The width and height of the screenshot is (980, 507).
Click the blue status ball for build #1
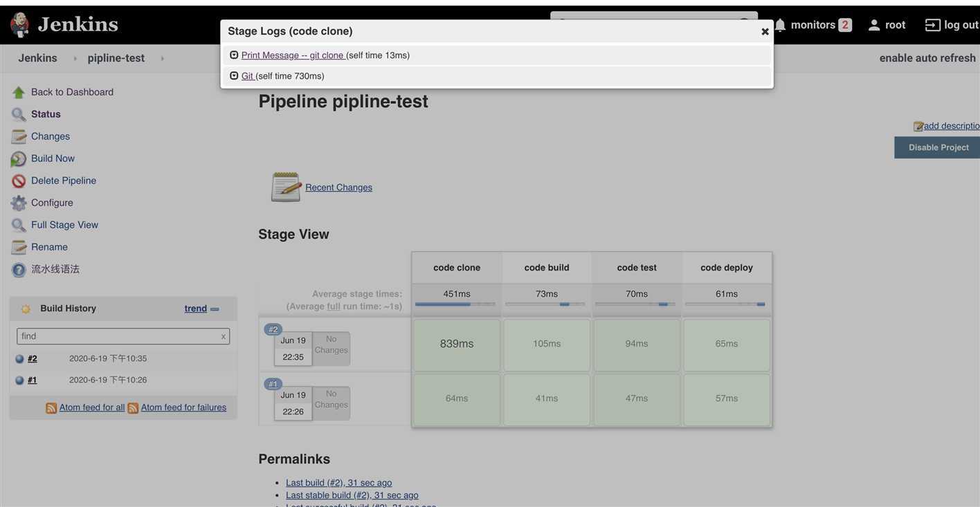(19, 380)
